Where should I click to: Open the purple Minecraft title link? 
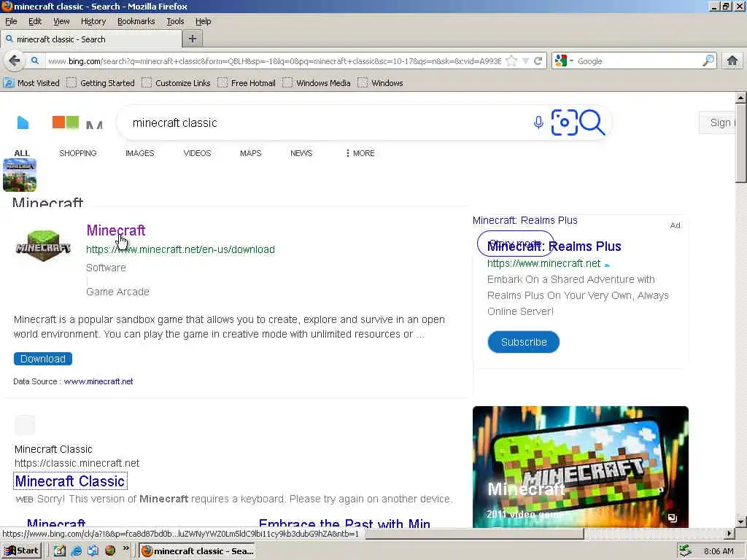point(116,230)
